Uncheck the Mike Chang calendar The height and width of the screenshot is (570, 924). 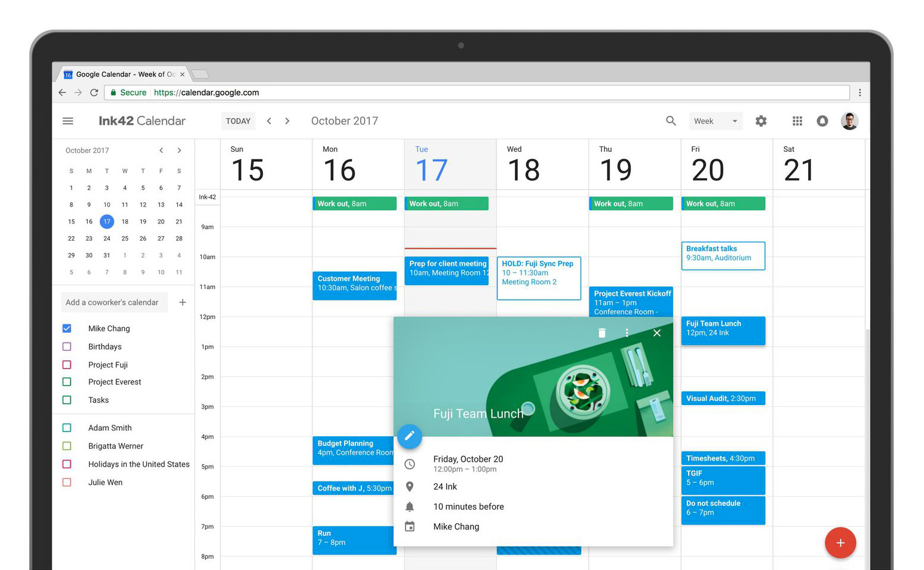(x=67, y=329)
